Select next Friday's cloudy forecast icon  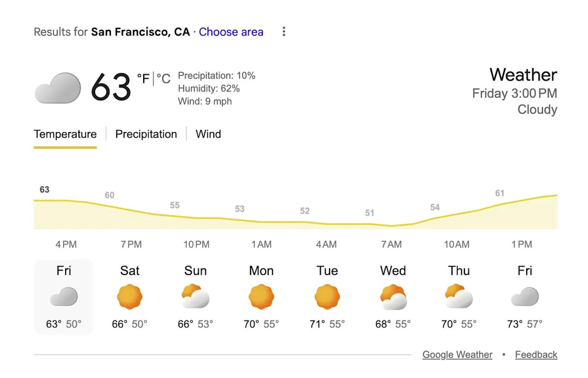tap(525, 297)
